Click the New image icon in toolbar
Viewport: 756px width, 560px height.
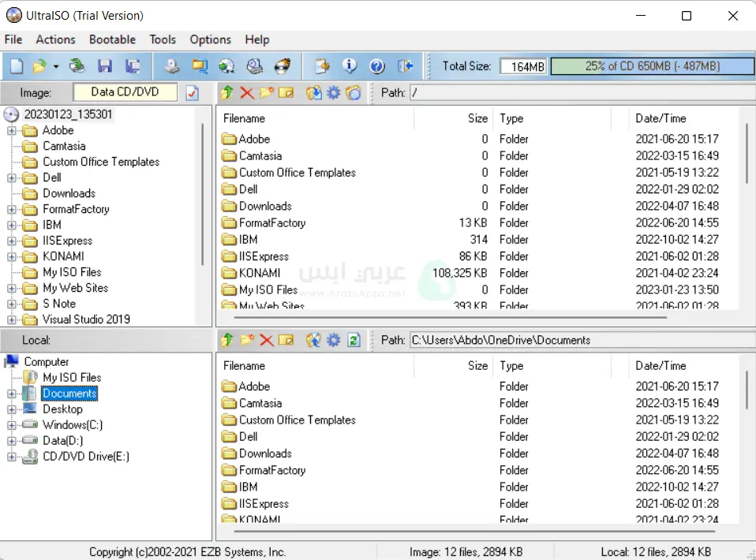coord(17,66)
